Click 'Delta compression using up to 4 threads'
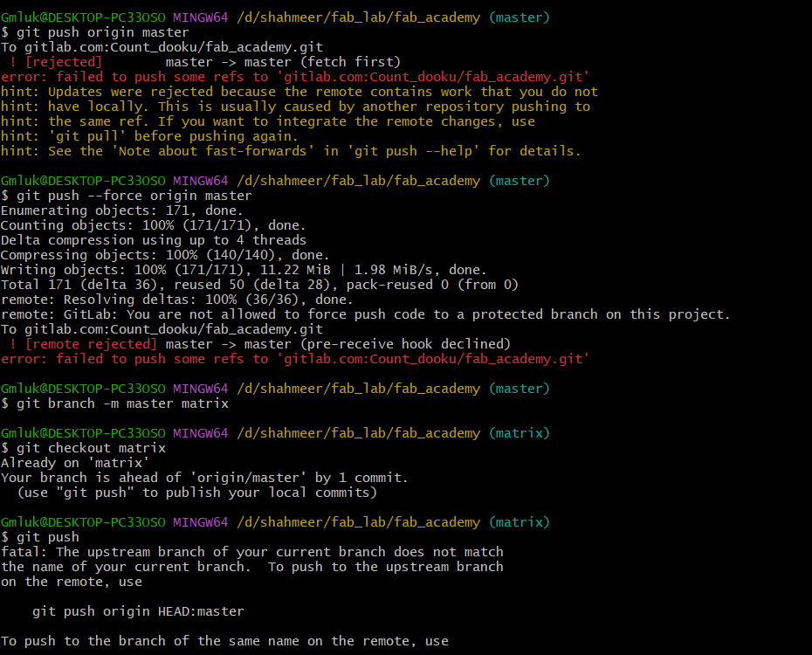Viewport: 812px width, 655px height. tap(154, 240)
